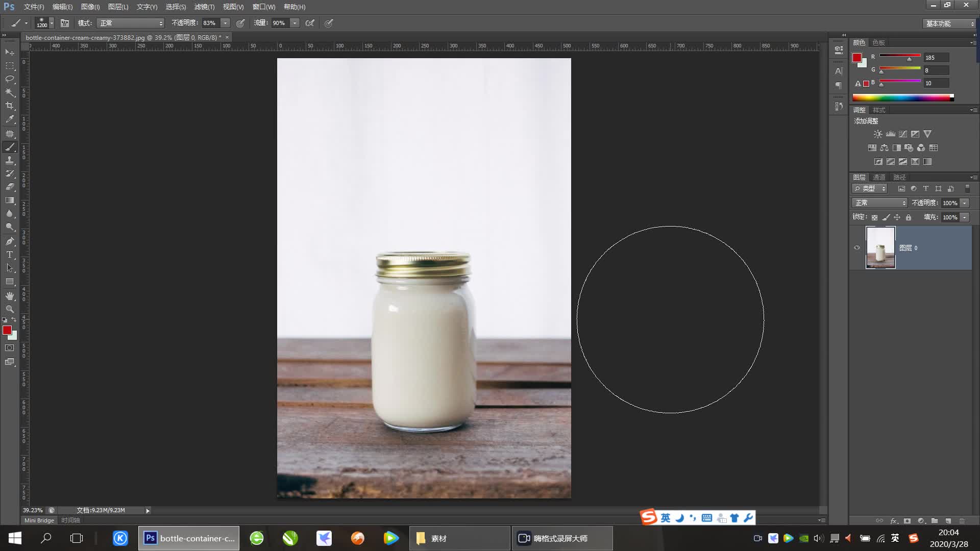Open the 基本功能 workspace dropdown
Viewport: 980px width, 551px height.
pos(949,23)
